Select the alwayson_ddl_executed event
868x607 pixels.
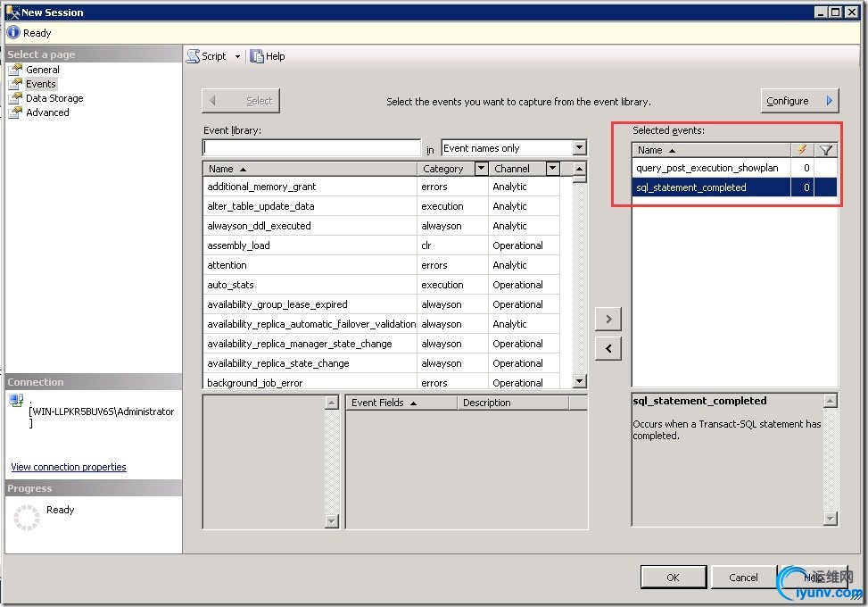pos(382,226)
